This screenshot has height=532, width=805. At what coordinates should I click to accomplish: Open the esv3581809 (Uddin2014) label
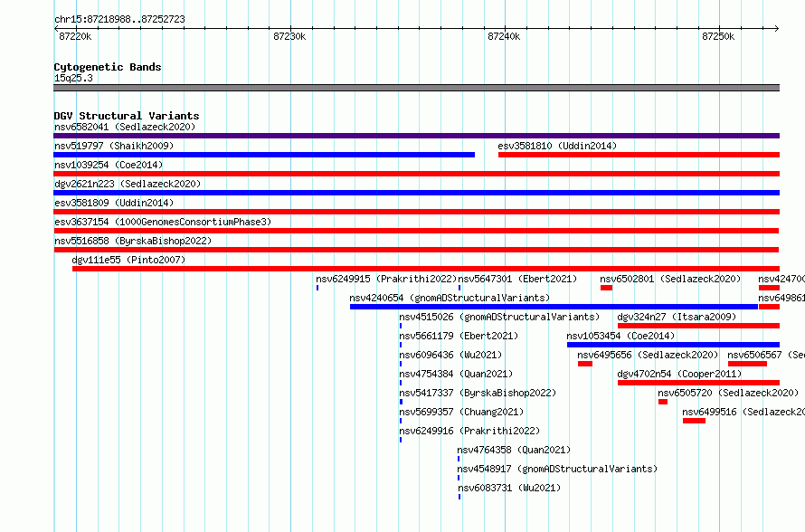114,203
